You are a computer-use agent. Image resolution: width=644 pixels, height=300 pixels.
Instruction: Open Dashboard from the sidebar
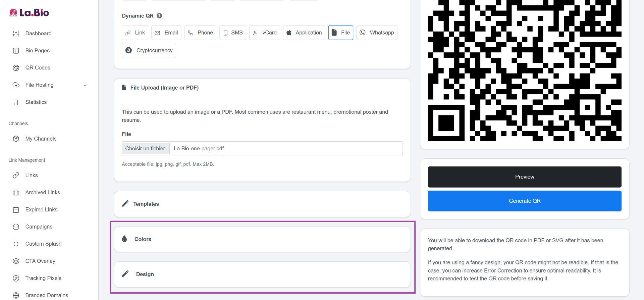[x=38, y=34]
